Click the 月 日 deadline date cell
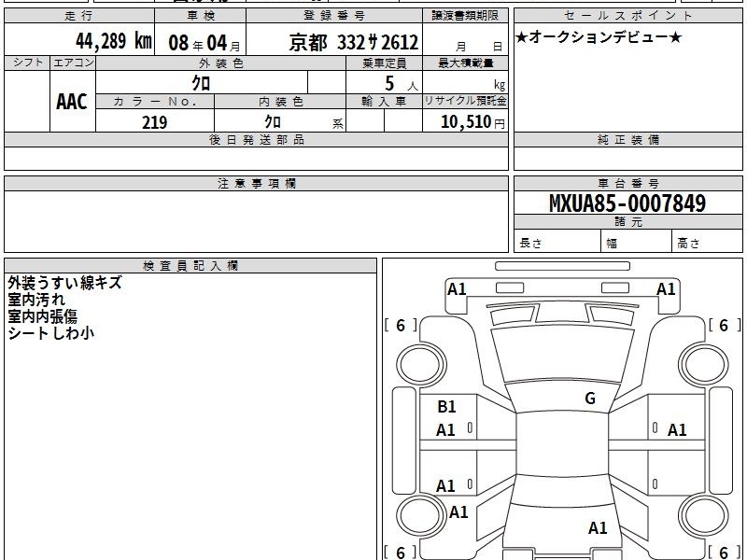The height and width of the screenshot is (560, 747). 465,39
